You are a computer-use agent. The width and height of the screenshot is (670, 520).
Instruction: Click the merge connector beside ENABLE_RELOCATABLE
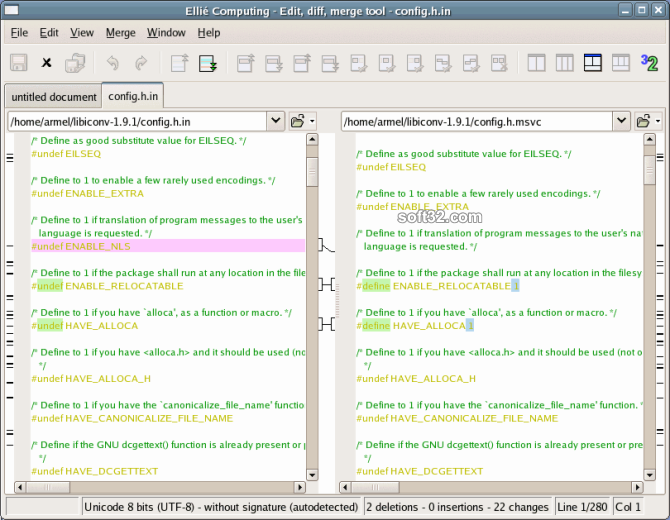[327, 285]
